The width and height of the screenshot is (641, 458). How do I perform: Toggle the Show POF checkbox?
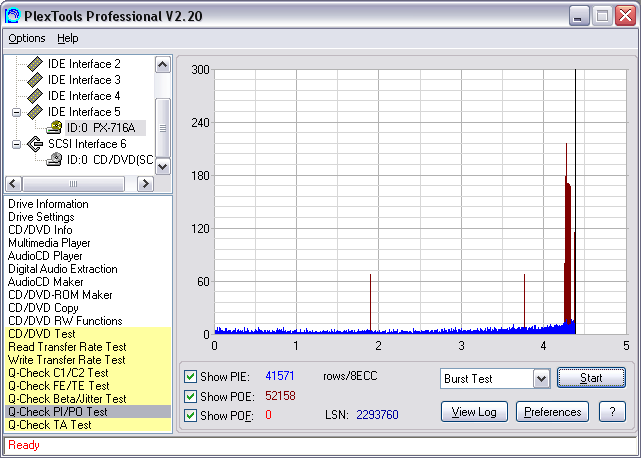pos(190,415)
